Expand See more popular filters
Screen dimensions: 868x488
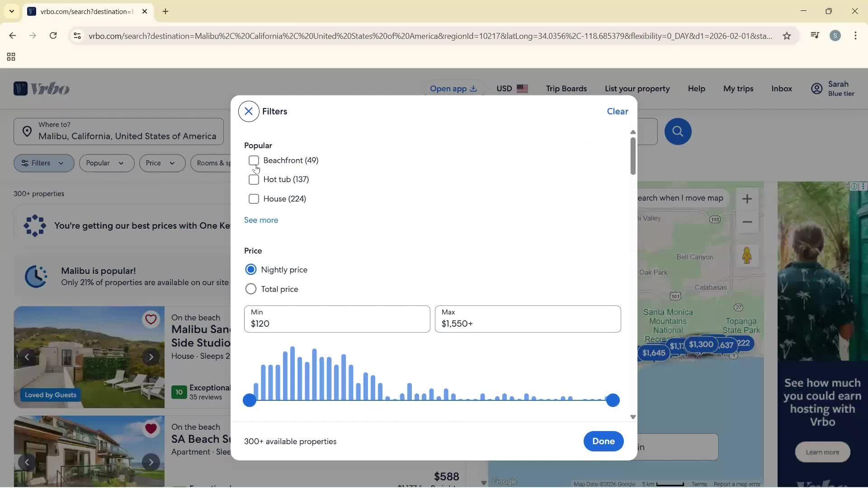point(261,220)
